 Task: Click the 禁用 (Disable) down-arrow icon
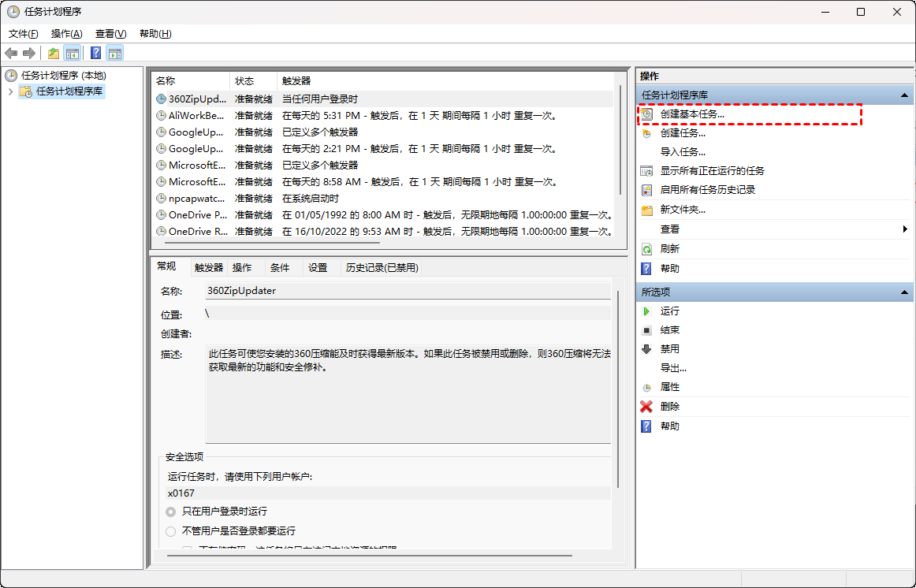[x=646, y=349]
